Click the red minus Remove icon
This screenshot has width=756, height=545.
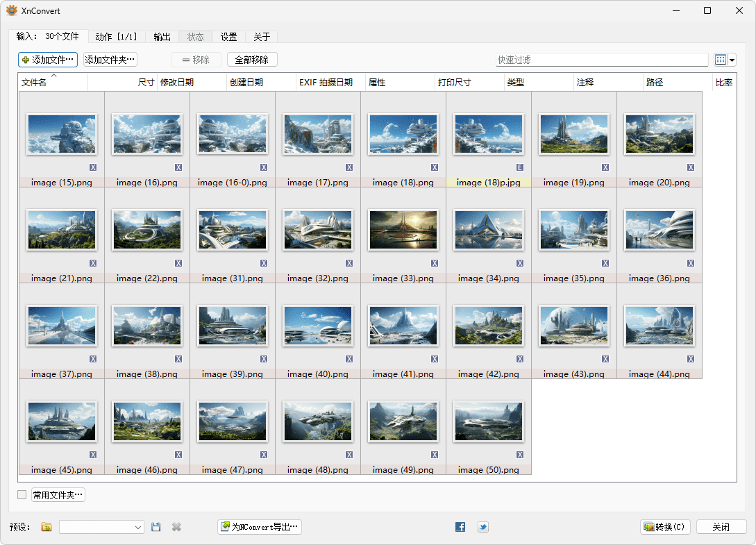[x=185, y=60]
